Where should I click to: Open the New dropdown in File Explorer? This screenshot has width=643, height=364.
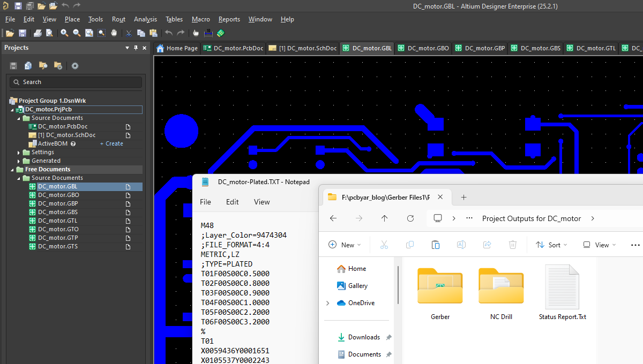click(x=345, y=245)
